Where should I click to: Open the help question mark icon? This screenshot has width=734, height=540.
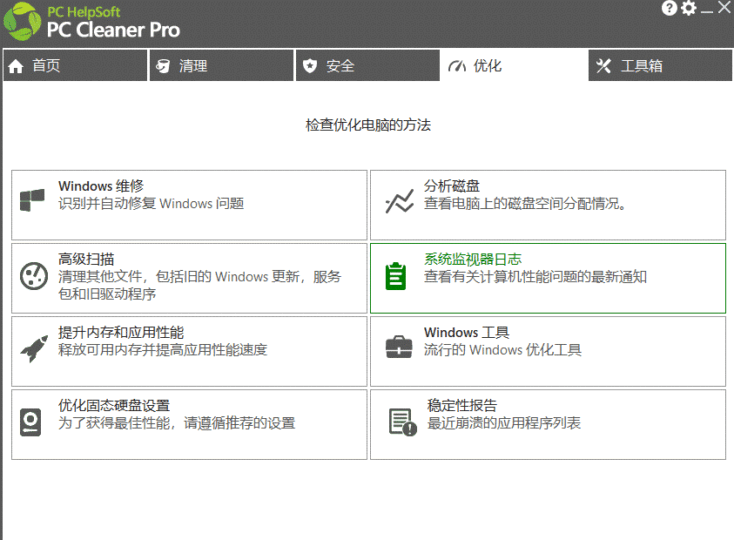pos(669,8)
